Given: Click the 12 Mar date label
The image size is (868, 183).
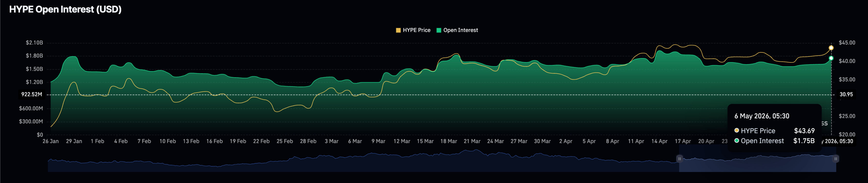Looking at the screenshot, I should pyautogui.click(x=402, y=141).
